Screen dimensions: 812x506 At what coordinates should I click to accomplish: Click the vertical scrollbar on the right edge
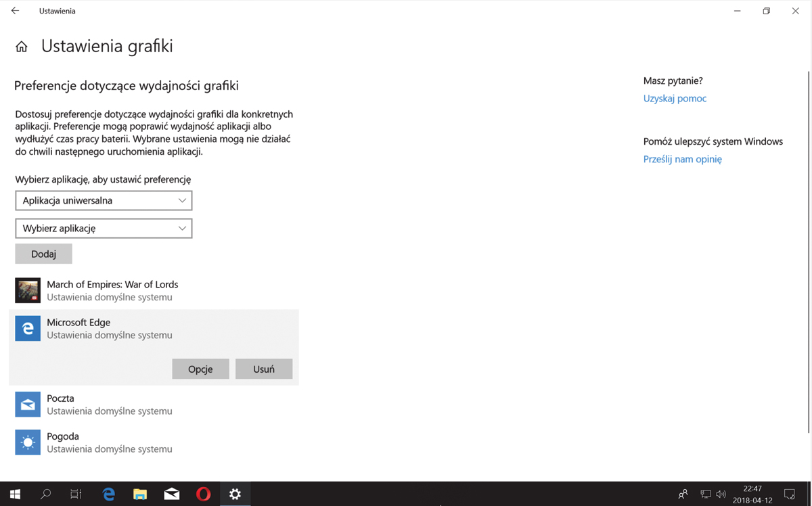(x=809, y=250)
